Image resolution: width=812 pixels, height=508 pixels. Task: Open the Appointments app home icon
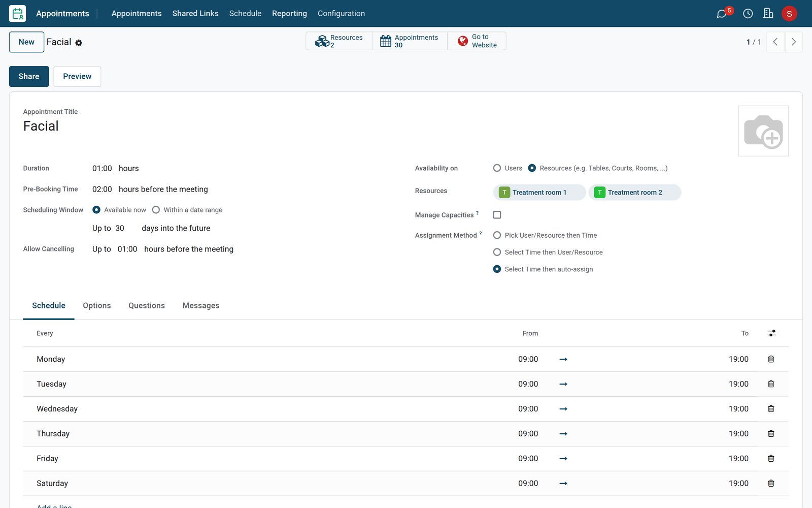point(18,14)
